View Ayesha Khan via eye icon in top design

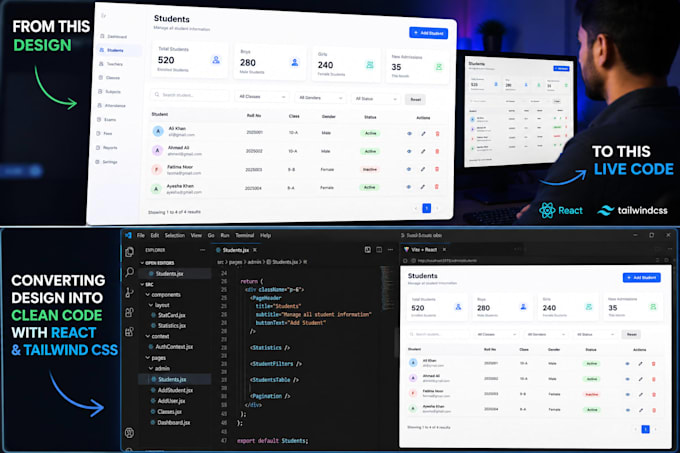pos(409,187)
